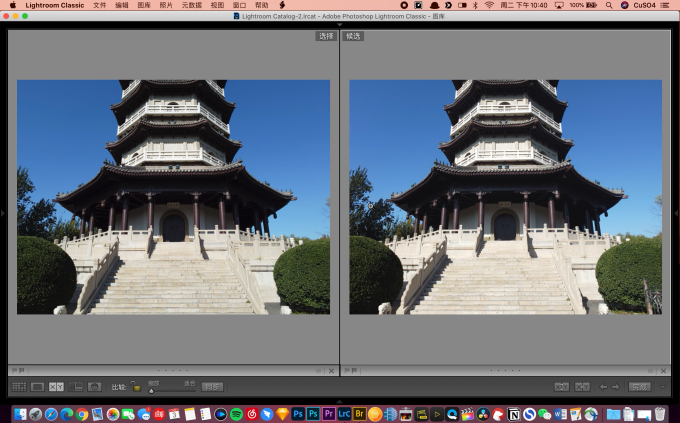Open Lightroom Classic from the Dock

[x=344, y=414]
